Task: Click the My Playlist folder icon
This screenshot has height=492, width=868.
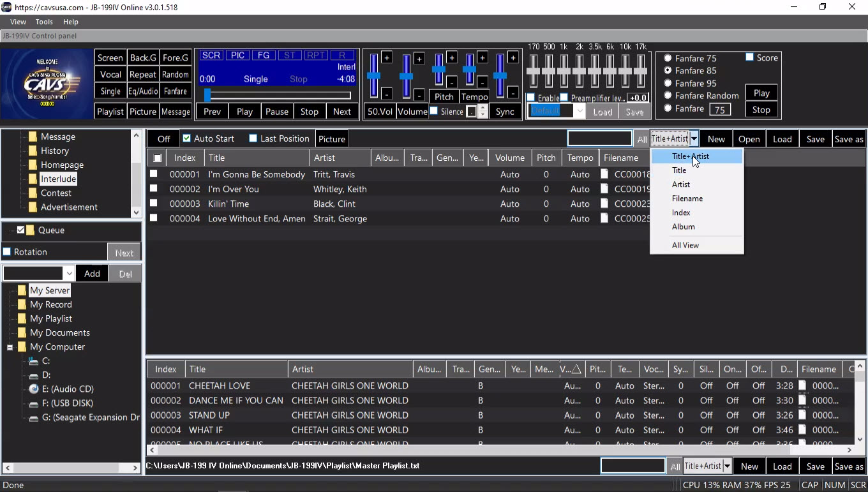Action: click(22, 318)
